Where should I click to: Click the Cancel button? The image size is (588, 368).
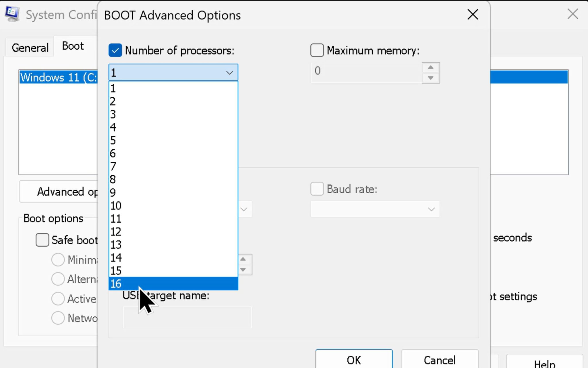[440, 360]
